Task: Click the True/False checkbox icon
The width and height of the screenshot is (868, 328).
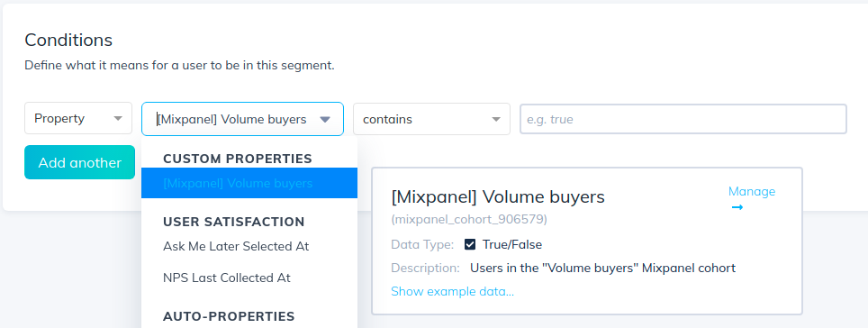Action: coord(470,244)
